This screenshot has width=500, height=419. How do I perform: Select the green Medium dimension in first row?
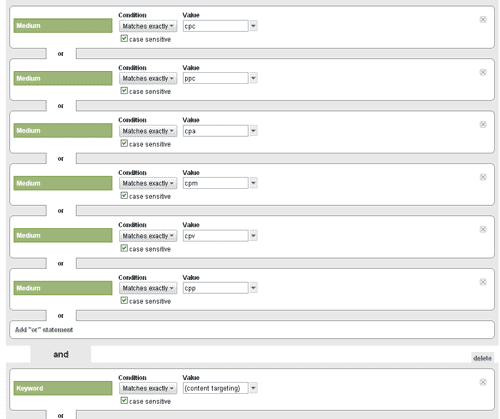coord(63,26)
